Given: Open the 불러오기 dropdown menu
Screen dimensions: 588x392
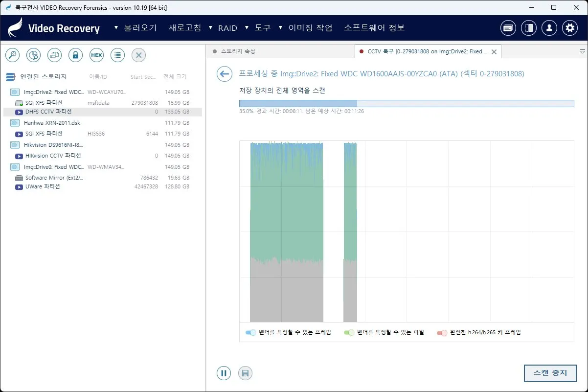Looking at the screenshot, I should tap(135, 28).
